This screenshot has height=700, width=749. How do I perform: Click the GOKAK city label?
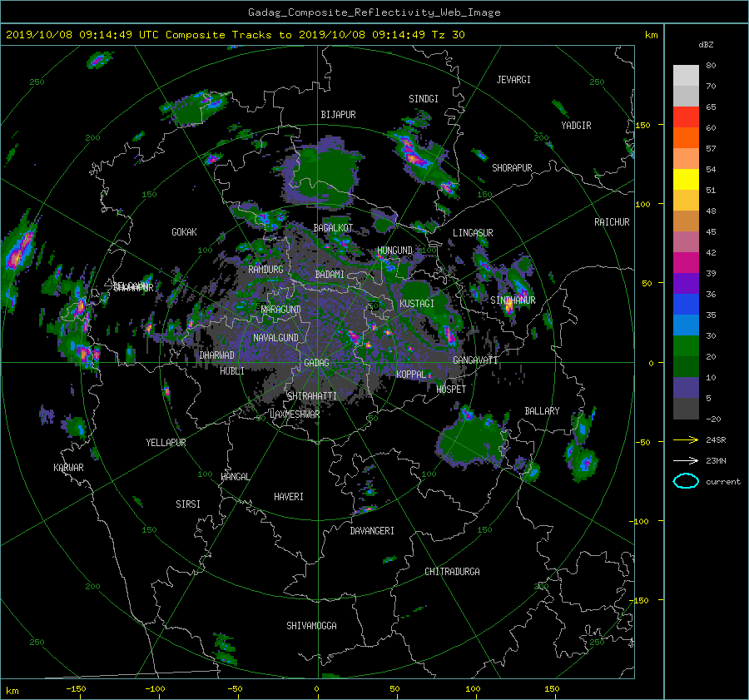184,232
